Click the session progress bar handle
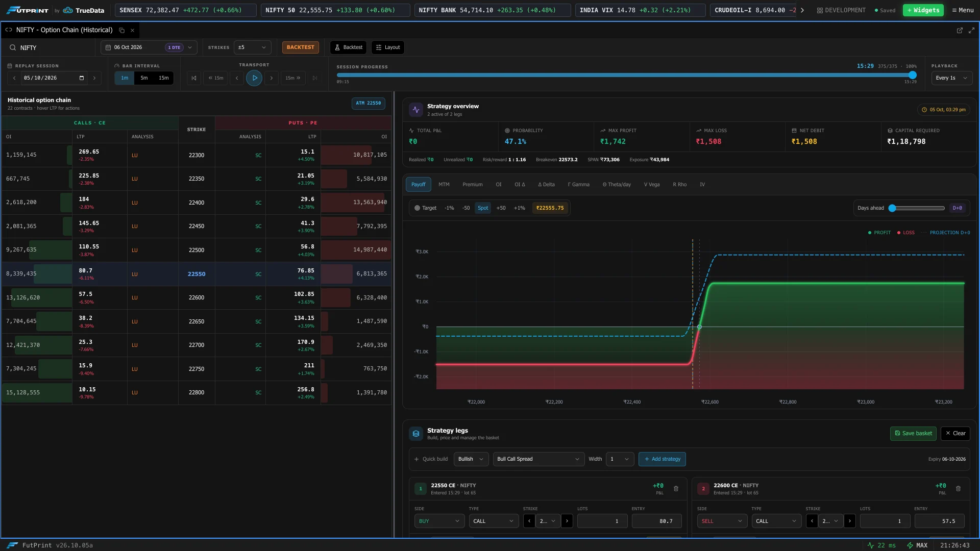This screenshot has width=980, height=551. tap(913, 75)
